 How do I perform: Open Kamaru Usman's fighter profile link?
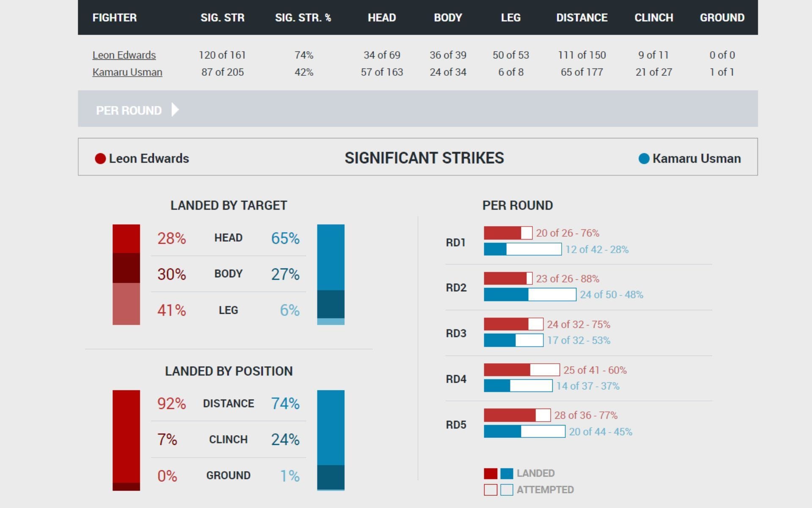(x=127, y=72)
